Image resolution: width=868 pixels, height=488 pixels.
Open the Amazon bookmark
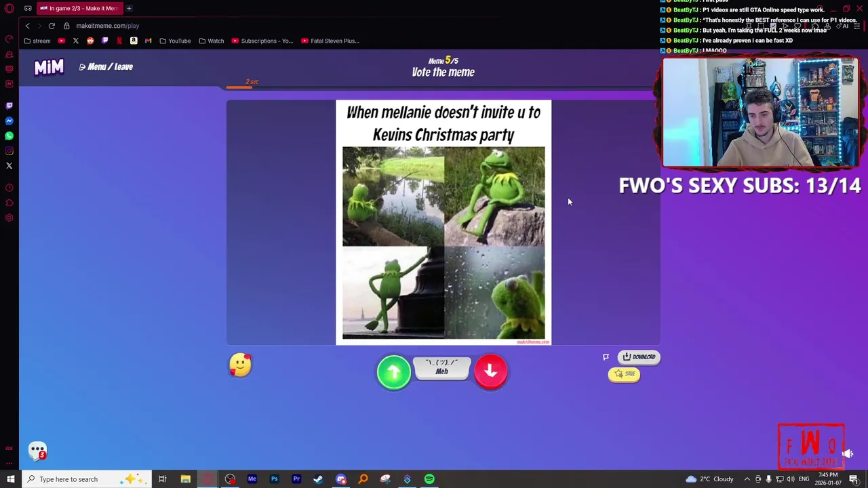134,41
